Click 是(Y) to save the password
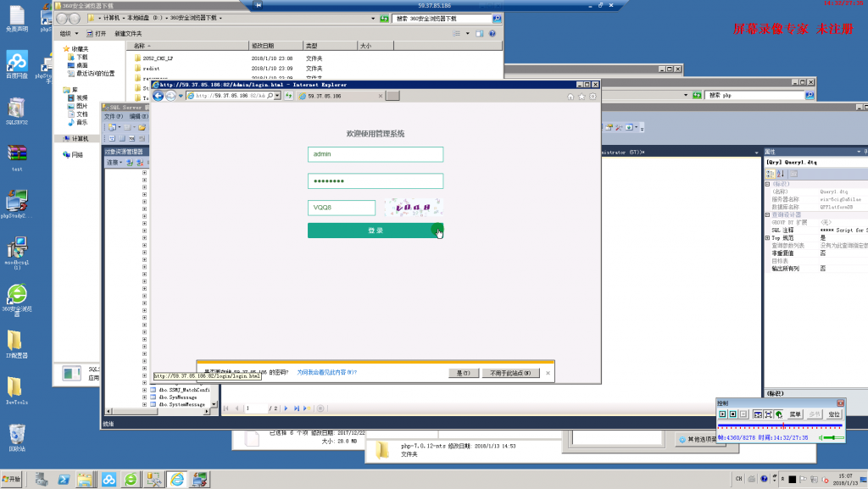 pos(463,373)
